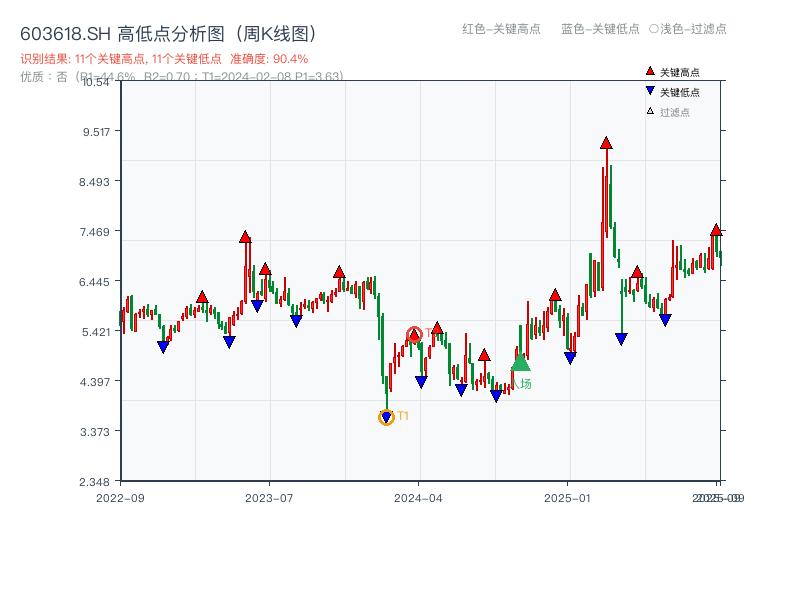Click the red triangle at the 2025 price peak
800x600 pixels.
coord(605,142)
